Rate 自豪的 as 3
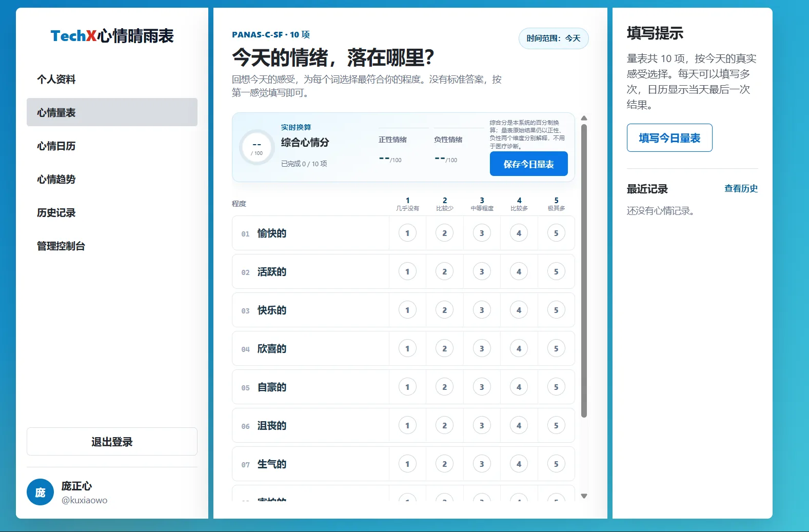 pos(482,387)
